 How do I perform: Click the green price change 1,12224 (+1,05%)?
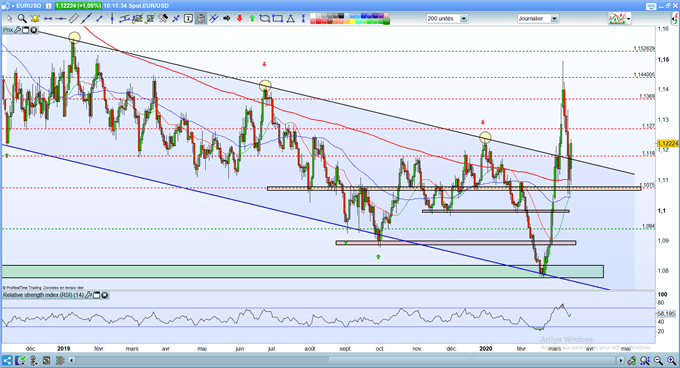coord(78,6)
